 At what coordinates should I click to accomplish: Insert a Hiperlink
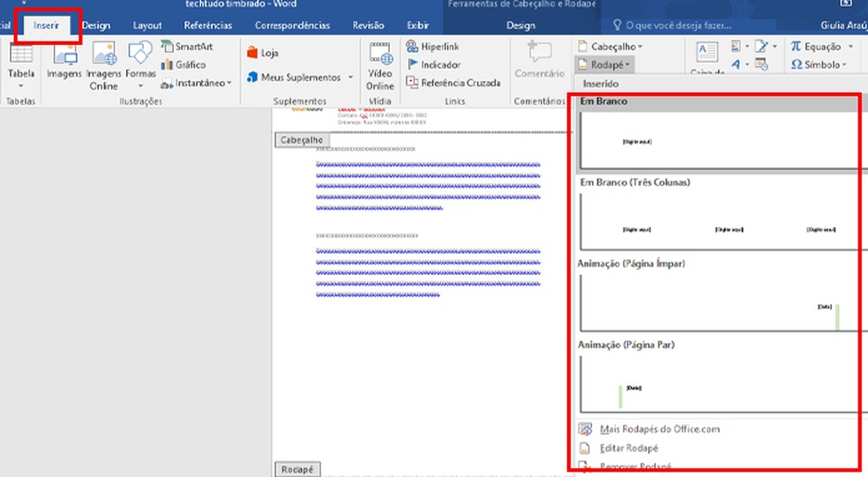(x=433, y=47)
